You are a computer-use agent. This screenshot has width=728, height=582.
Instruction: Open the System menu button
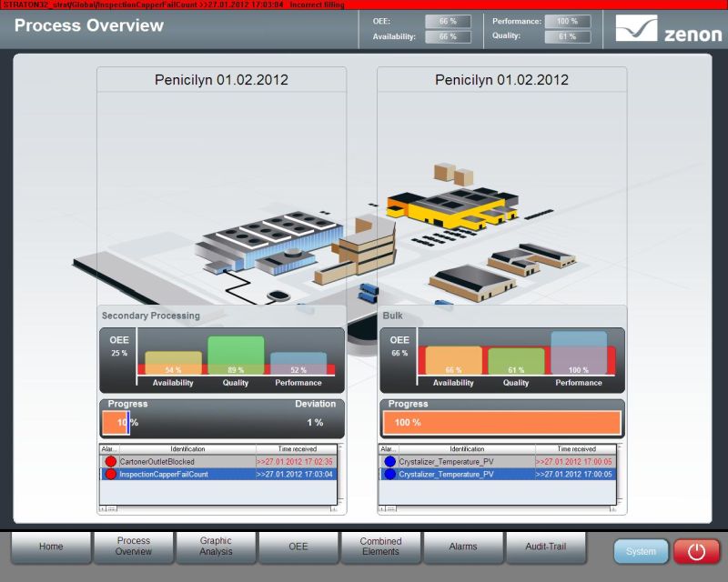pyautogui.click(x=641, y=551)
